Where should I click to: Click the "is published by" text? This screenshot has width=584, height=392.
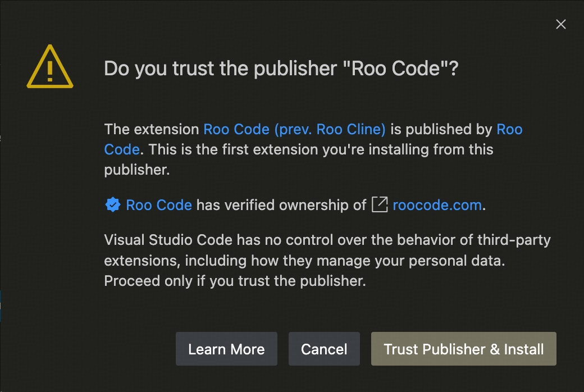(x=441, y=129)
